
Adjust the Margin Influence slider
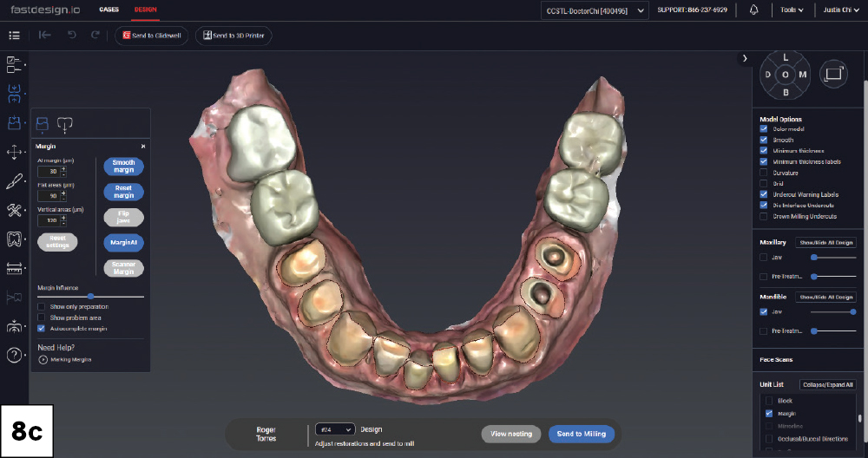point(91,297)
